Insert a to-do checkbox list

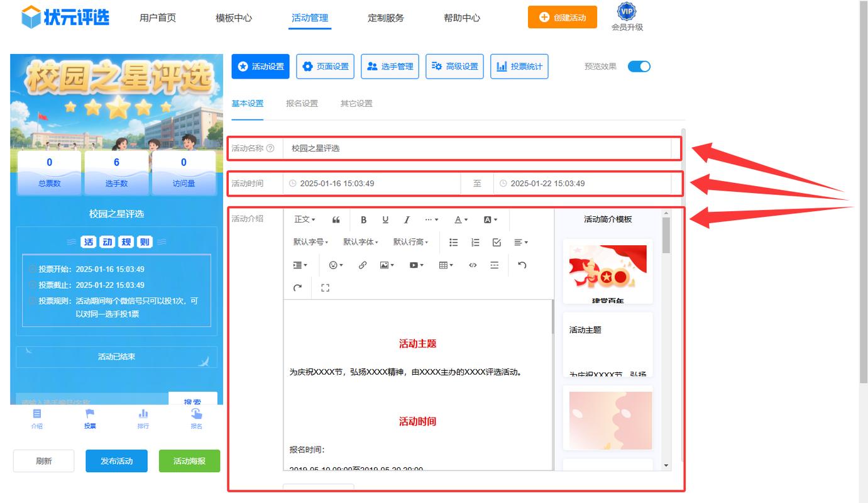point(497,242)
